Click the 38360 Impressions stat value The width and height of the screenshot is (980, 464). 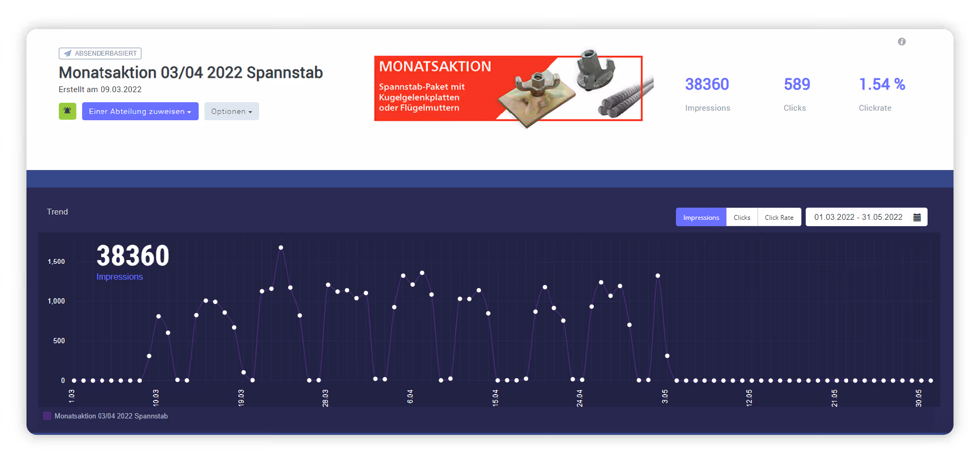[x=707, y=84]
